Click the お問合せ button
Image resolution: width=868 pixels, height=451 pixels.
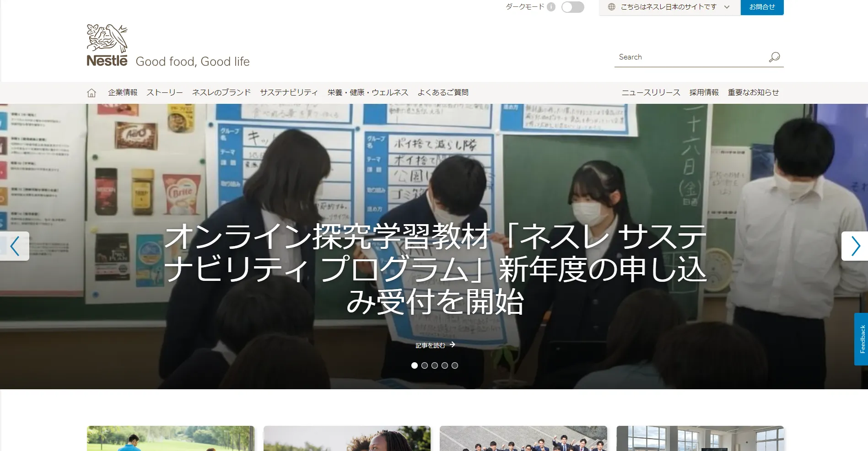pyautogui.click(x=762, y=7)
